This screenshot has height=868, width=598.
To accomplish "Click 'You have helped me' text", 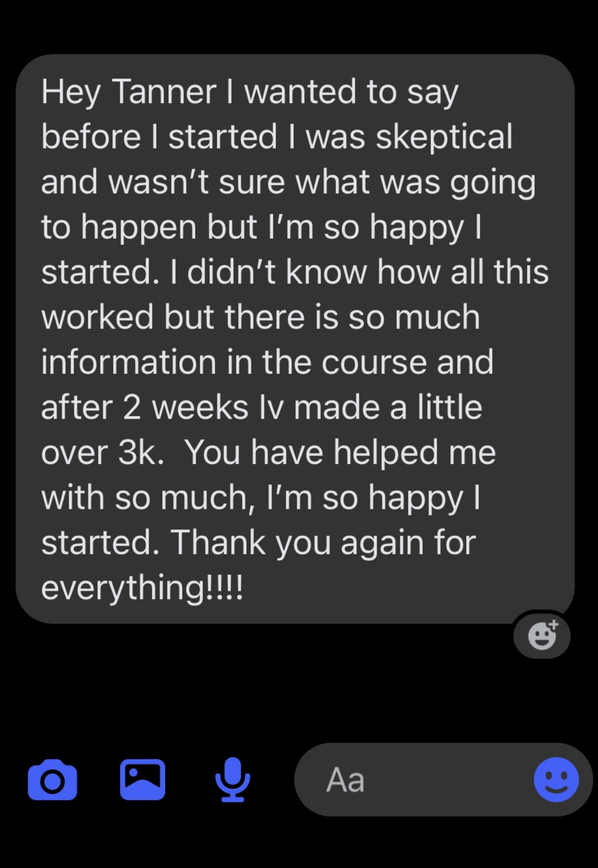I will click(x=340, y=452).
